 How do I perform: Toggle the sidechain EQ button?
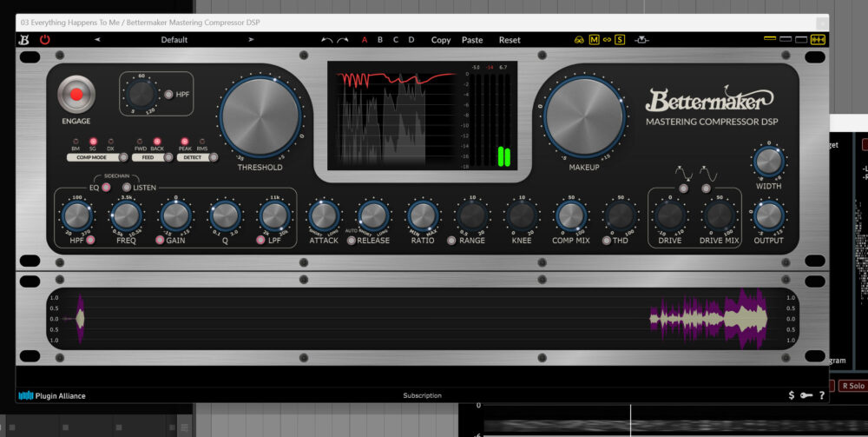105,187
